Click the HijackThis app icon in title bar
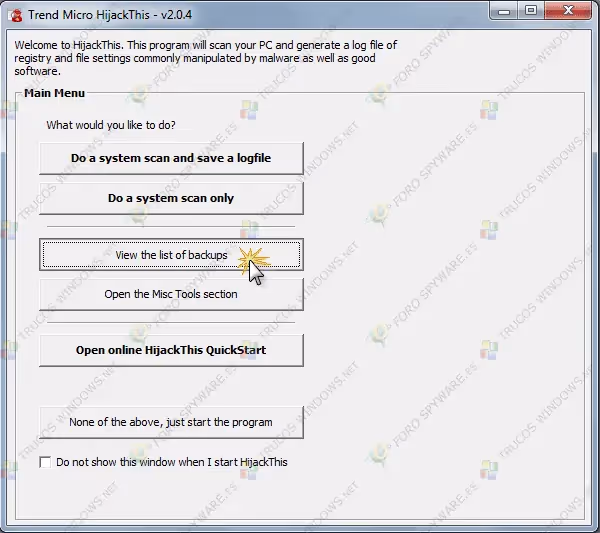Image resolution: width=600 pixels, height=533 pixels. pyautogui.click(x=16, y=15)
